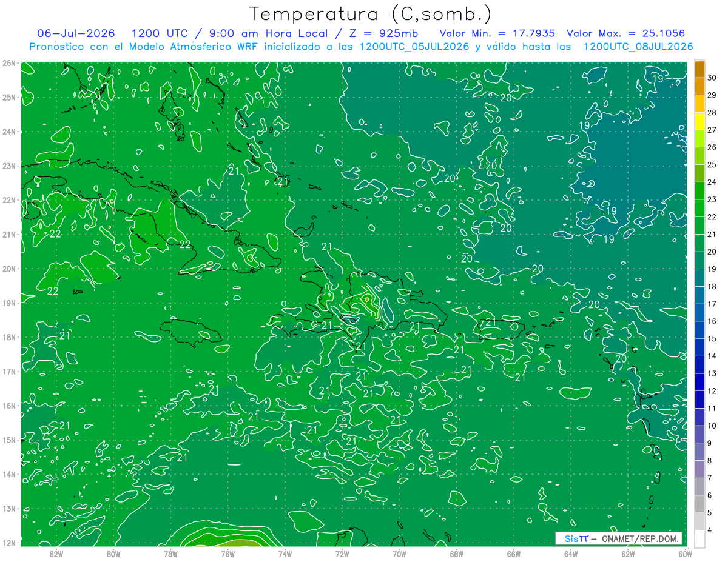Click the latitude axis label "16N"
Viewport: 728px width, 562px height.
point(8,406)
